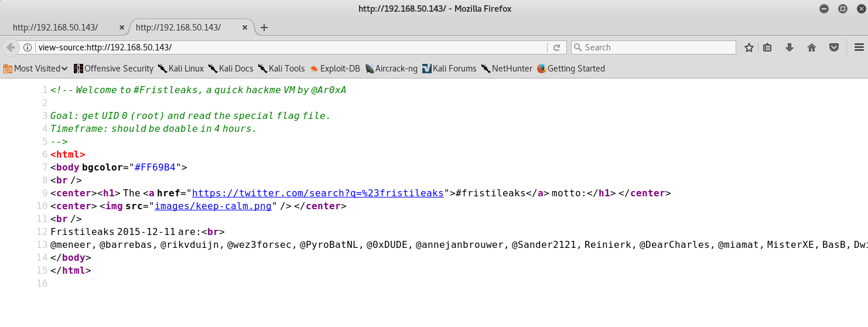This screenshot has width=868, height=327.
Task: Open the Firefox hamburger menu
Action: coord(859,47)
